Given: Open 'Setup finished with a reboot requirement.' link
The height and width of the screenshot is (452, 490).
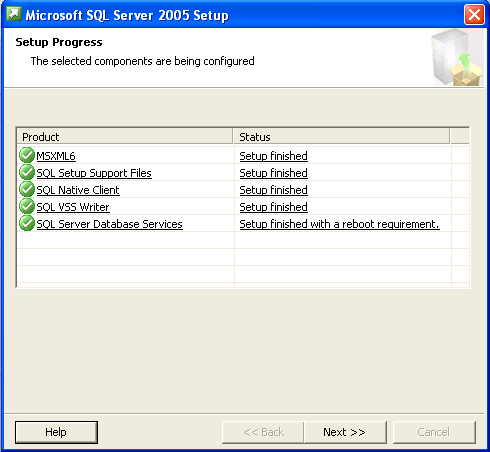Looking at the screenshot, I should click(339, 224).
